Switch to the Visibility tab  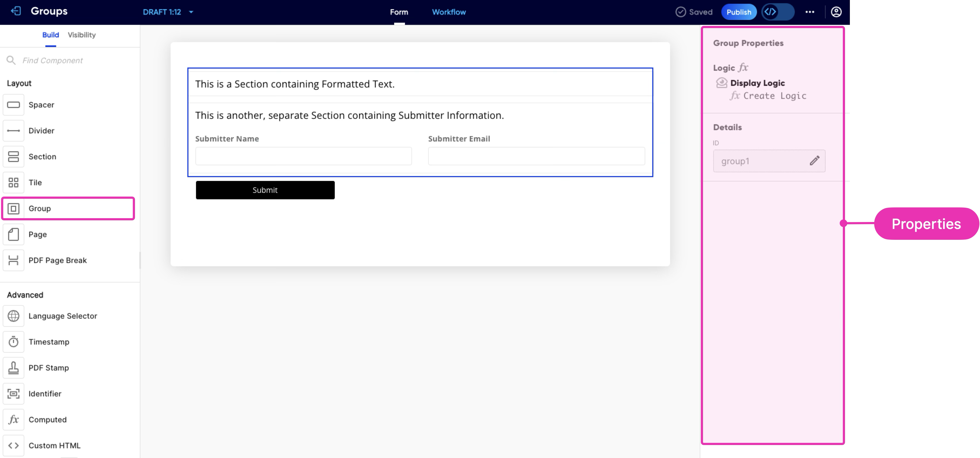pos(82,35)
